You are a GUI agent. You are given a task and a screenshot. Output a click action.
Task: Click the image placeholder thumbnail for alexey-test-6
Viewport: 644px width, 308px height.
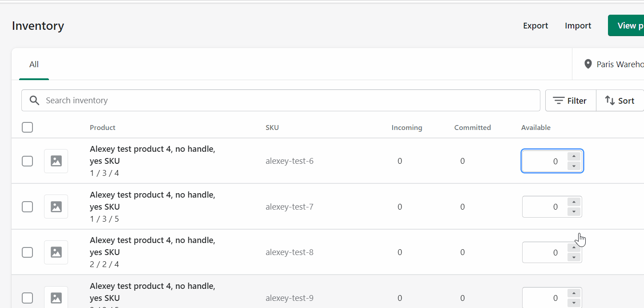[56, 161]
